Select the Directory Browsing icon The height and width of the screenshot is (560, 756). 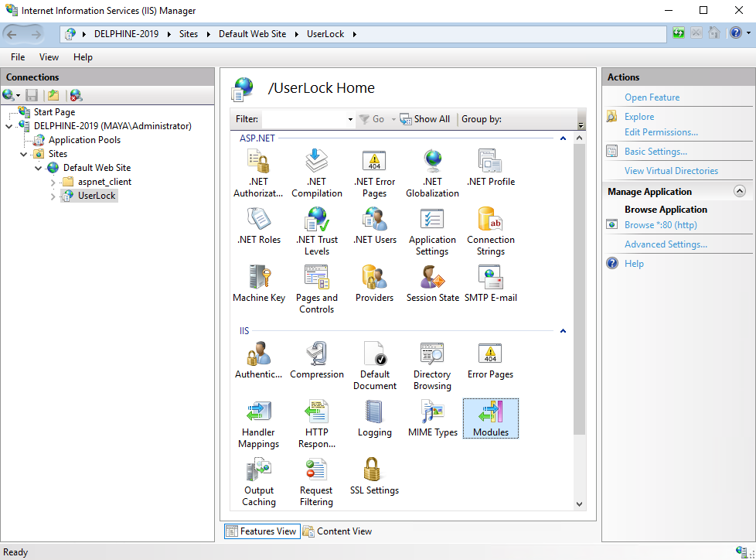click(432, 354)
